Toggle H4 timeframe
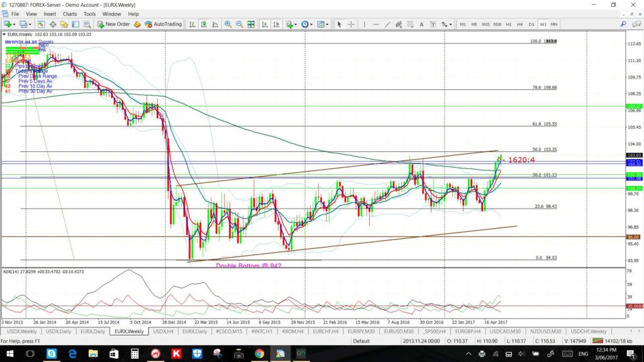 click(519, 25)
